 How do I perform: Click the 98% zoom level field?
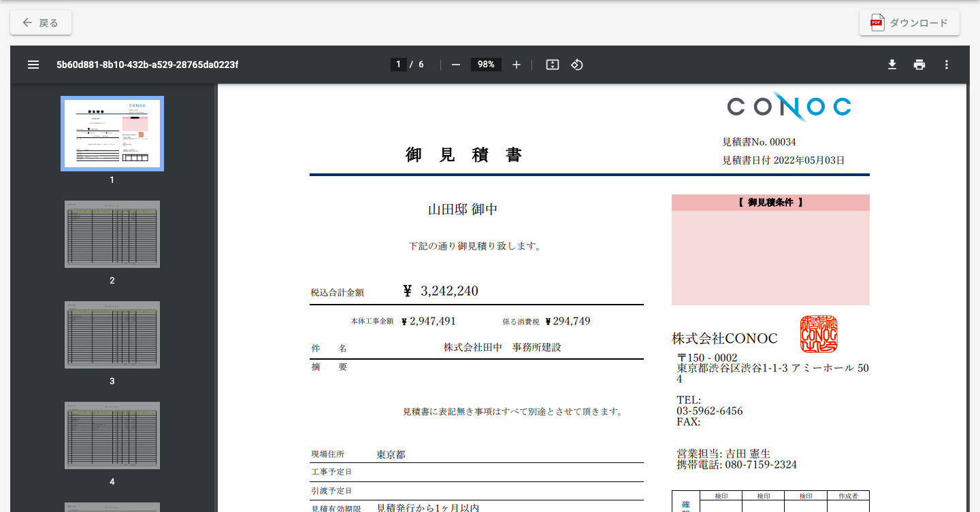pos(486,65)
